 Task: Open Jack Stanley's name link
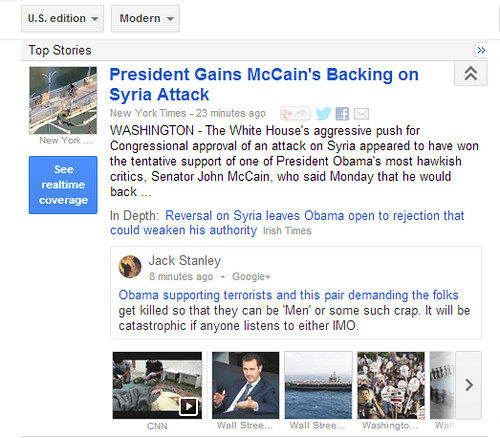coord(185,261)
